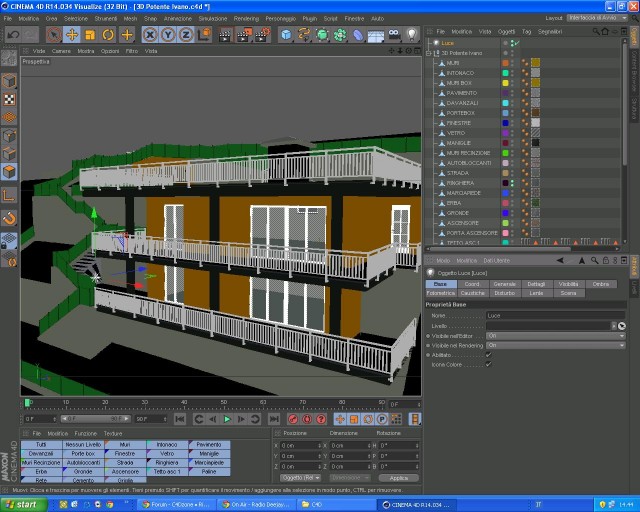Click the light bulb Light object icon
Screen dimensions: 640x512
[412, 35]
